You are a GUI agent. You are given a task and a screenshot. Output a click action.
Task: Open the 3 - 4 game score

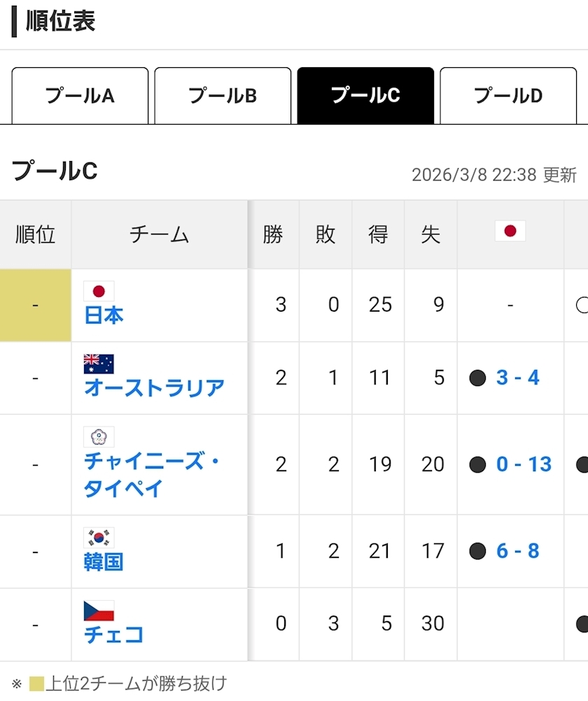coord(518,378)
